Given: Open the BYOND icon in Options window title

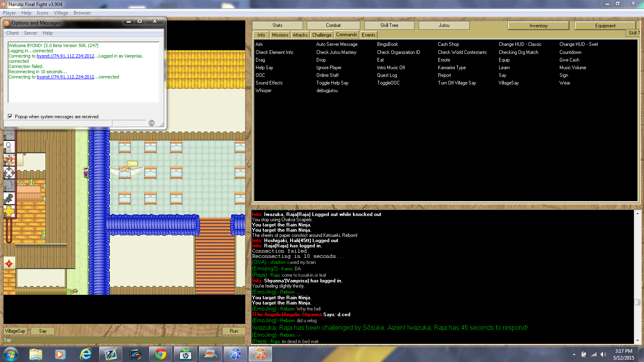Looking at the screenshot, I should coord(6,23).
